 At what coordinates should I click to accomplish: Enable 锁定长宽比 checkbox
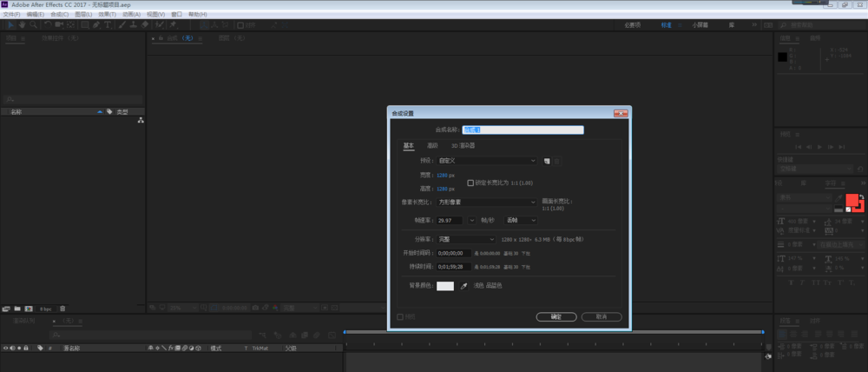pos(470,183)
